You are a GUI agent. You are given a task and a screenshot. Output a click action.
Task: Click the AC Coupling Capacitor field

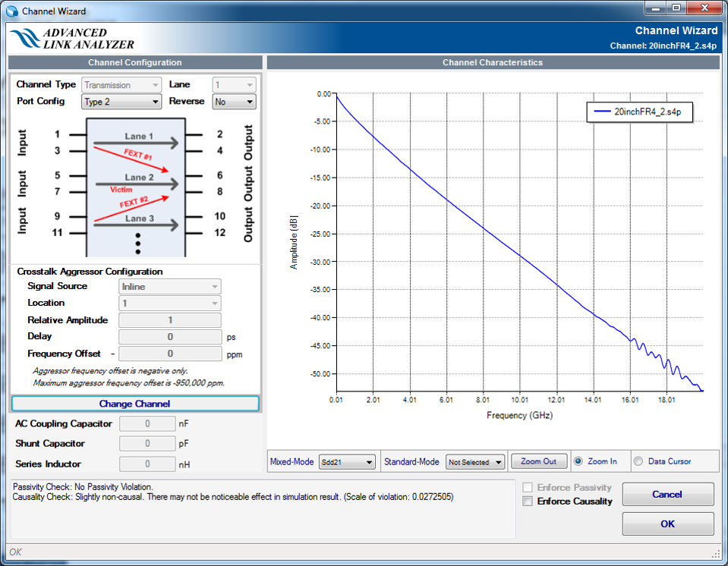pyautogui.click(x=147, y=424)
